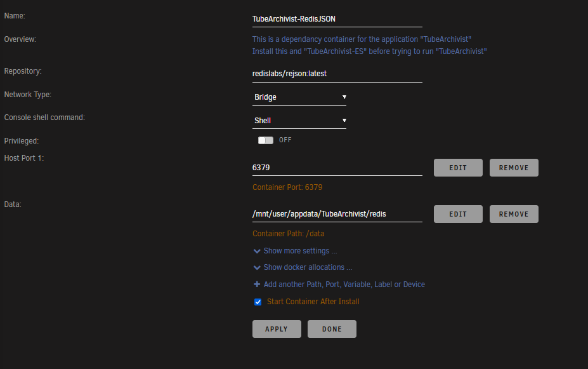The image size is (588, 369).
Task: Expand Show more settings
Action: [300, 251]
